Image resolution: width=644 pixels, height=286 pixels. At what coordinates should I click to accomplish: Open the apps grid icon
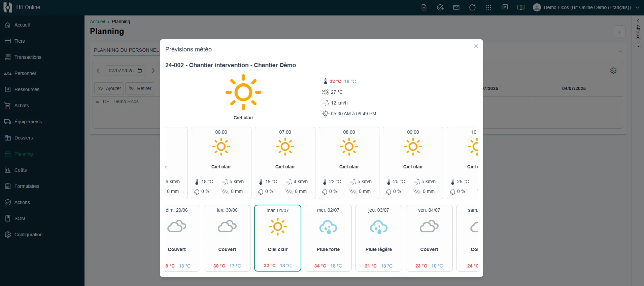pyautogui.click(x=488, y=7)
